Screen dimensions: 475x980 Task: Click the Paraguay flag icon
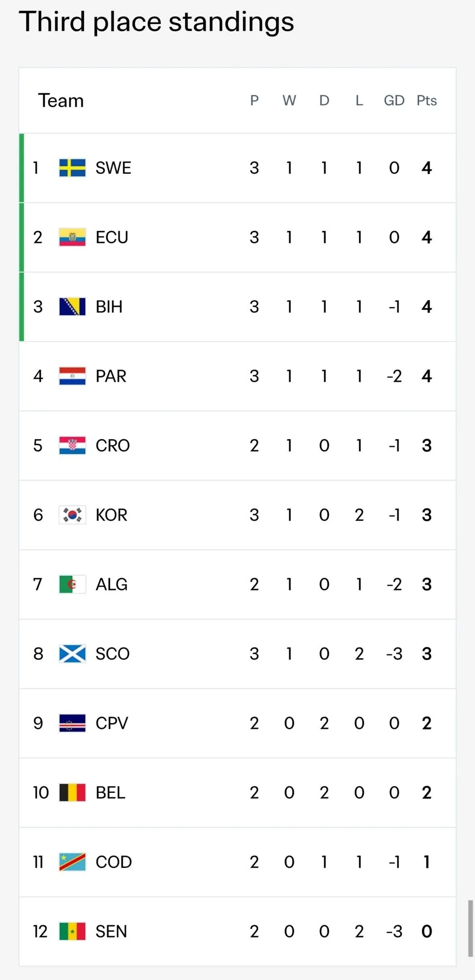coord(72,376)
